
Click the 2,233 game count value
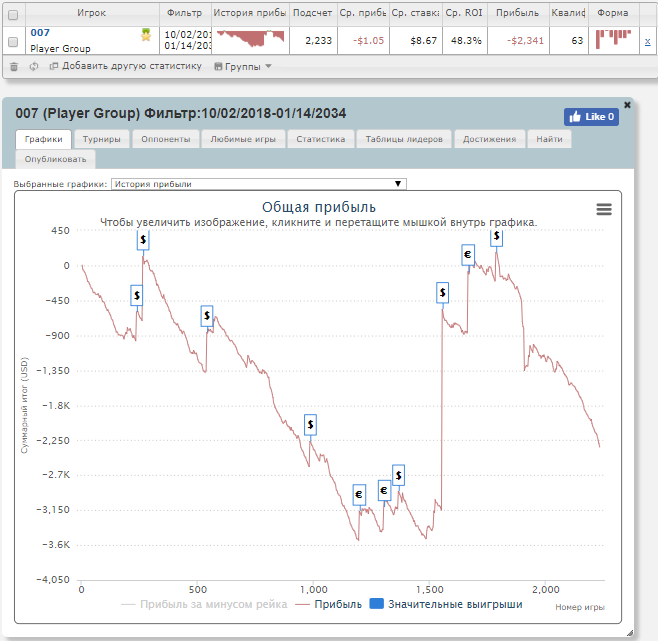coord(319,41)
